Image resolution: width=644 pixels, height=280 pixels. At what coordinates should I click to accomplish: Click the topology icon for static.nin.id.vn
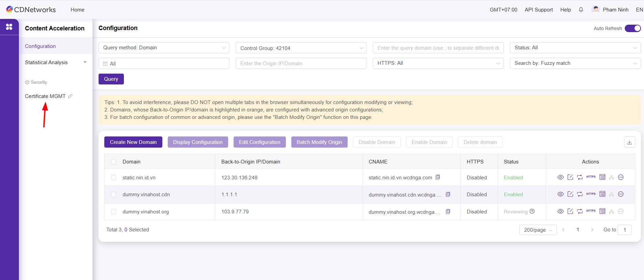612,178
